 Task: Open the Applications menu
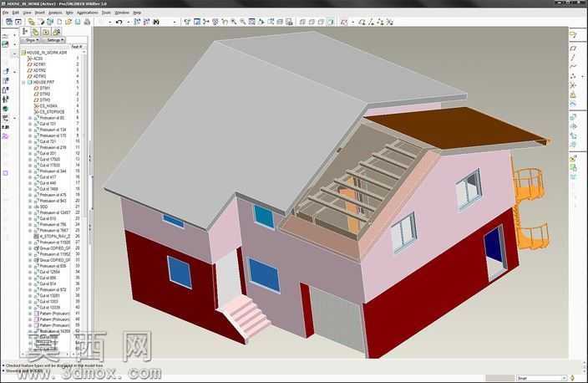(88, 13)
